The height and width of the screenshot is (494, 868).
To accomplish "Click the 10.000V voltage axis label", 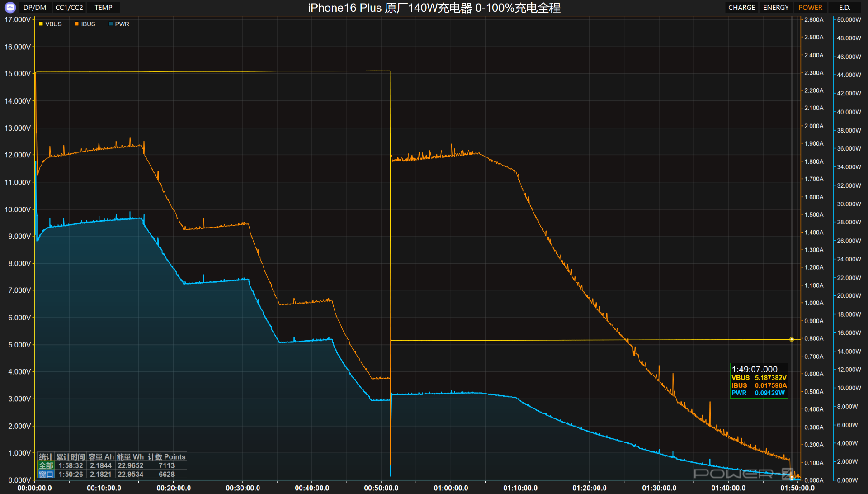I will [18, 209].
